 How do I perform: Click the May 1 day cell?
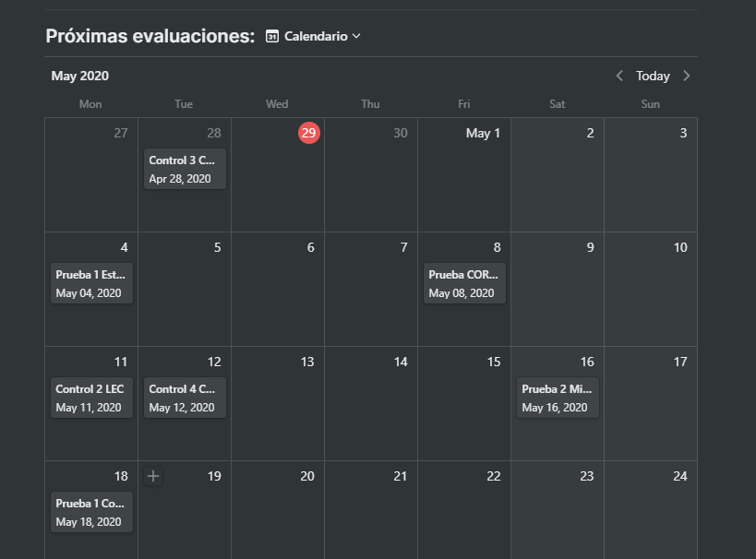(463, 184)
